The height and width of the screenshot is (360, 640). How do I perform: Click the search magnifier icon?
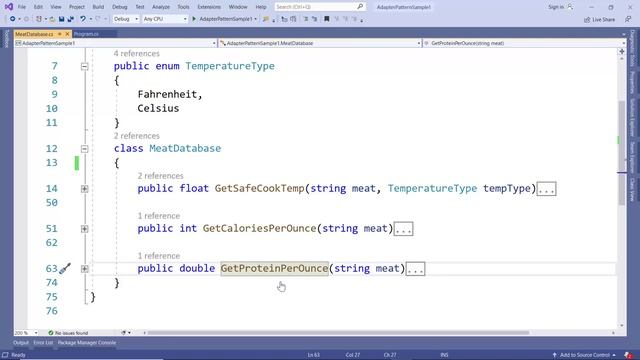click(360, 7)
